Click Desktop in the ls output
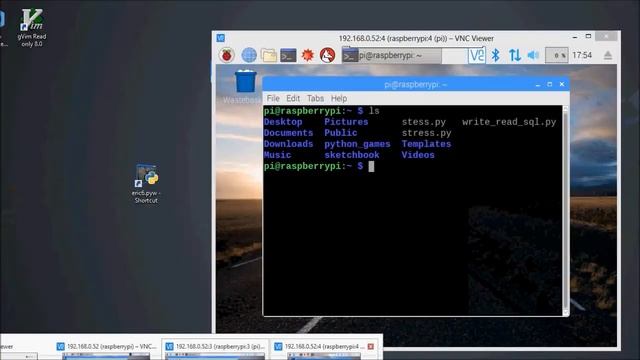 (x=283, y=122)
